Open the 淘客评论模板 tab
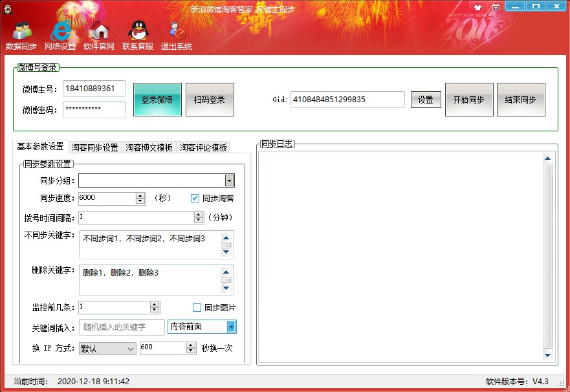 coord(203,147)
